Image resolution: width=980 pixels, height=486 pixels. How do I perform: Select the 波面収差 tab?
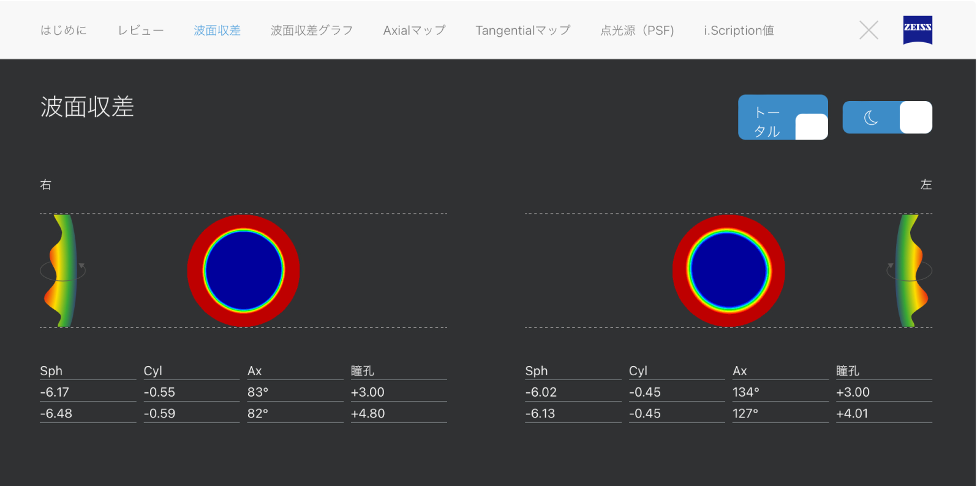[217, 30]
